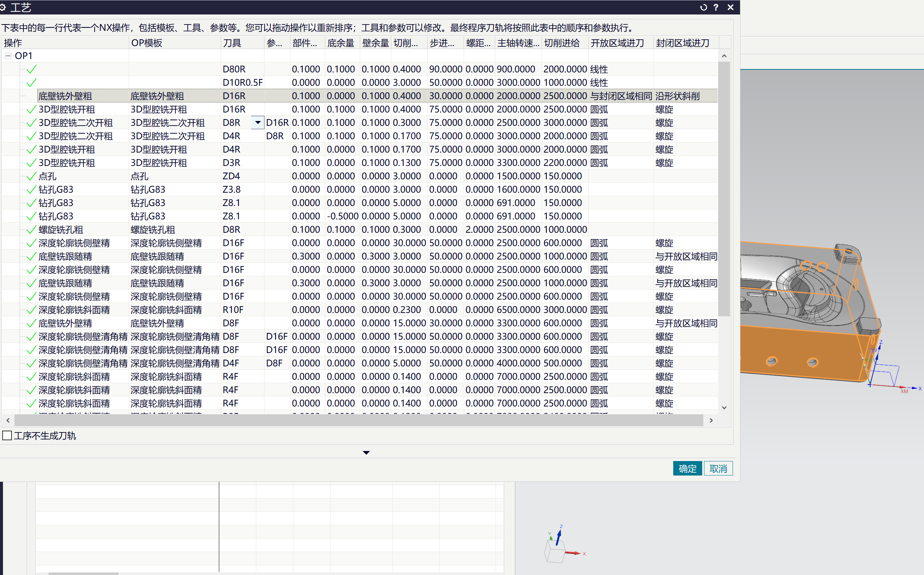The height and width of the screenshot is (575, 924).
Task: Click the 底余量 column header
Action: click(342, 43)
